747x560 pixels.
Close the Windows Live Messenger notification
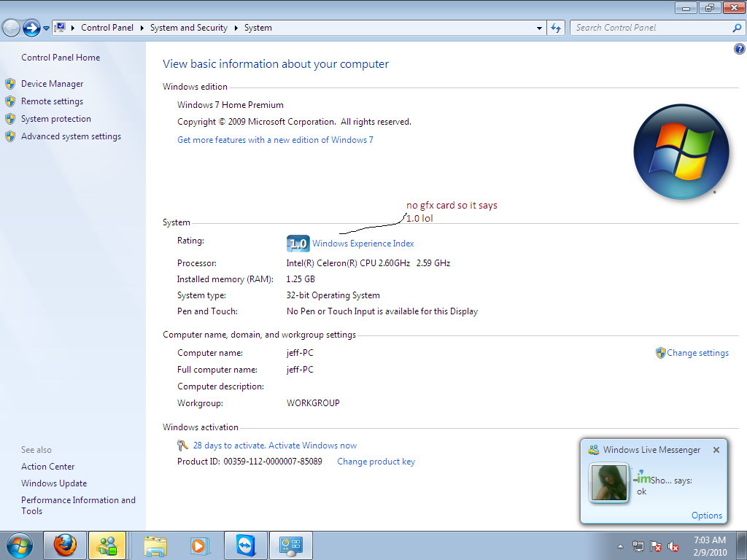716,450
